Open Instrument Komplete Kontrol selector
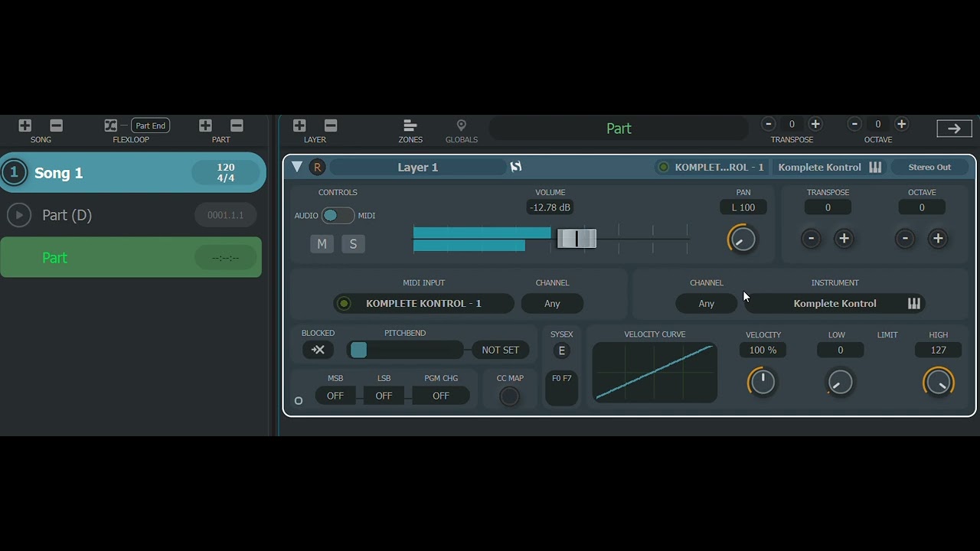This screenshot has height=551, width=980. [835, 304]
